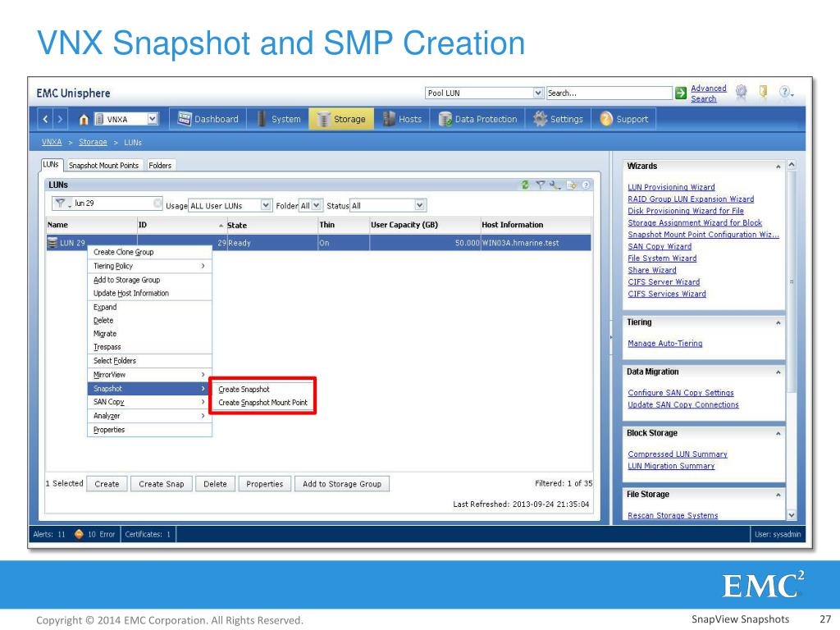Open the Hosts section
Viewport: 840px width, 630px height.
click(402, 119)
